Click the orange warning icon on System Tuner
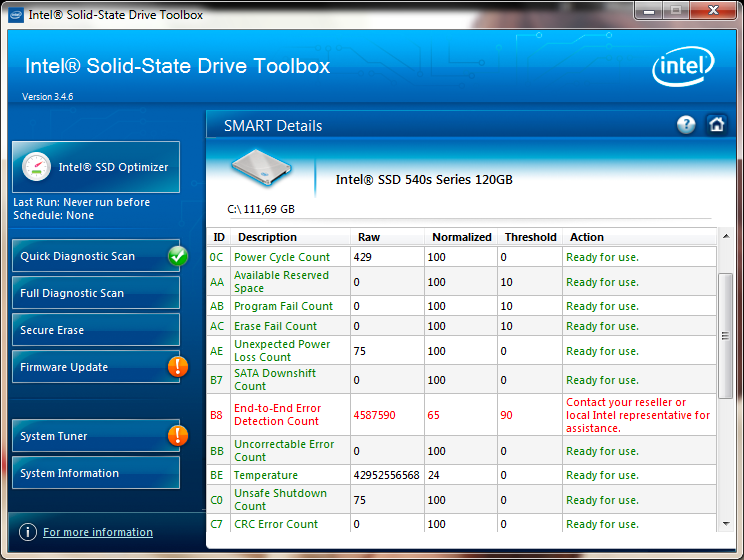The image size is (744, 560). [x=178, y=435]
